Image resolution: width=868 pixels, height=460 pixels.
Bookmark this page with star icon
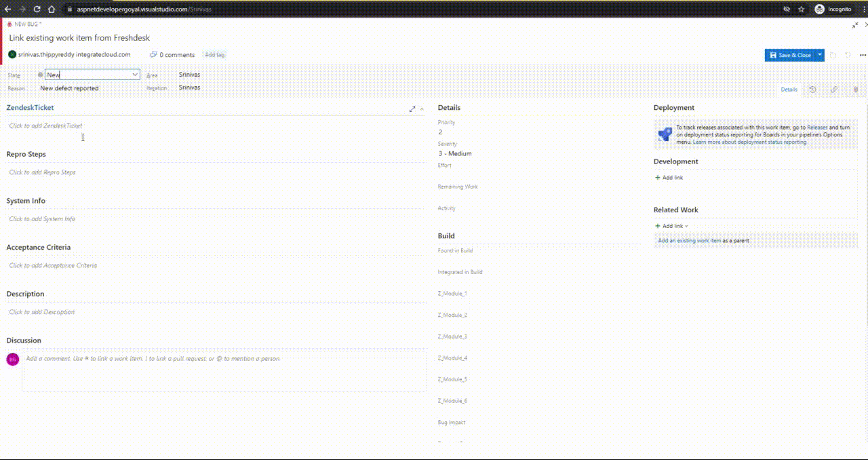point(802,9)
